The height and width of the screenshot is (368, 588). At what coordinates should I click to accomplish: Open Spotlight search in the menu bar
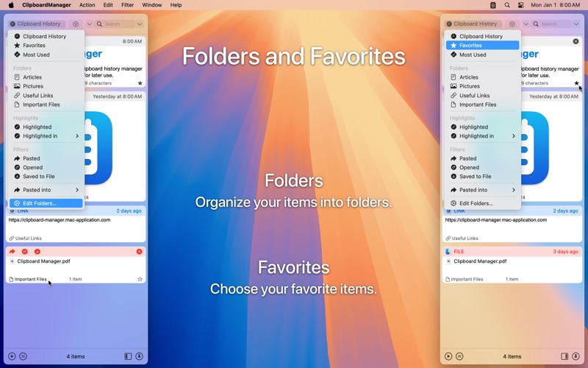pyautogui.click(x=507, y=5)
